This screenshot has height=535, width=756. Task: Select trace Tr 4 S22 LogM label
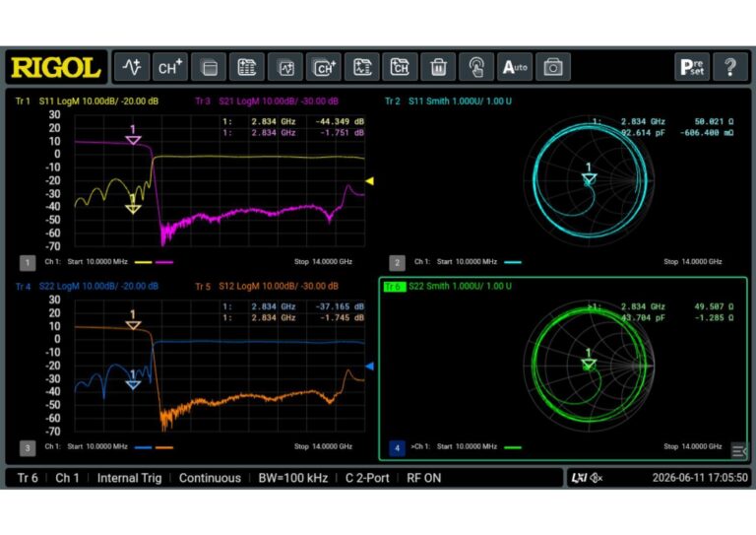click(87, 286)
